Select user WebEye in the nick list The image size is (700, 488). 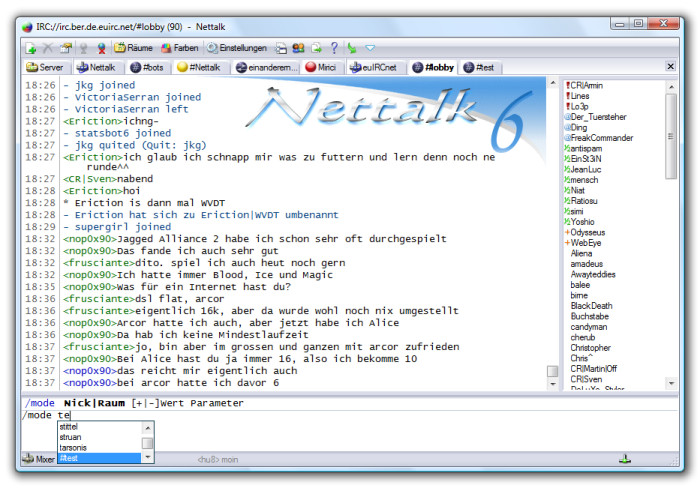pos(583,243)
